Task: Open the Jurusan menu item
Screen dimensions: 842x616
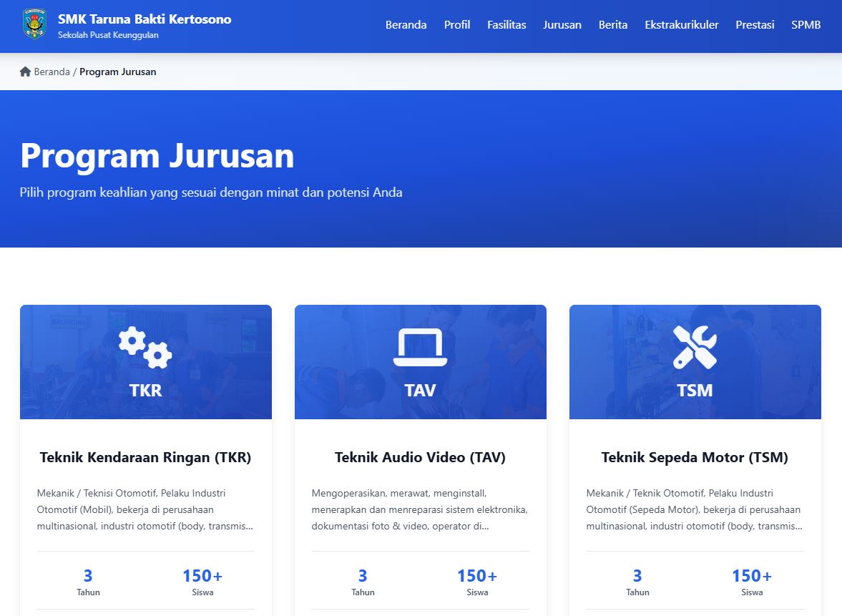Action: point(562,24)
